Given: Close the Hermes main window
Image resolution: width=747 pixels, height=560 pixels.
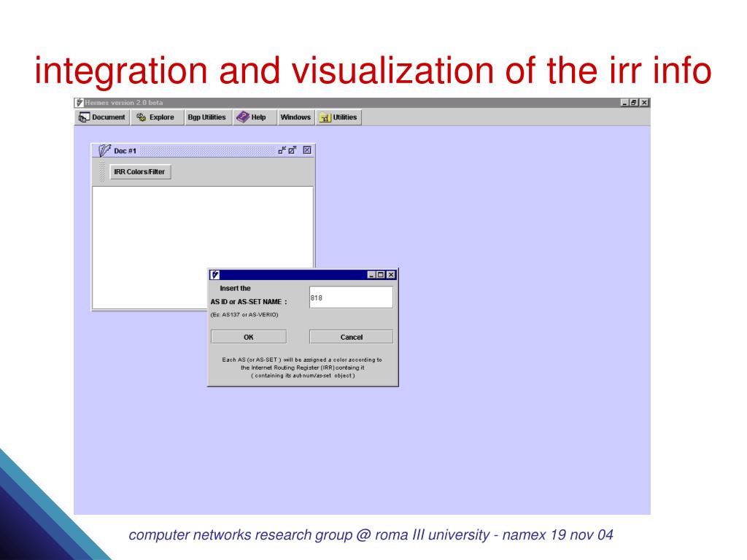Looking at the screenshot, I should [x=644, y=102].
